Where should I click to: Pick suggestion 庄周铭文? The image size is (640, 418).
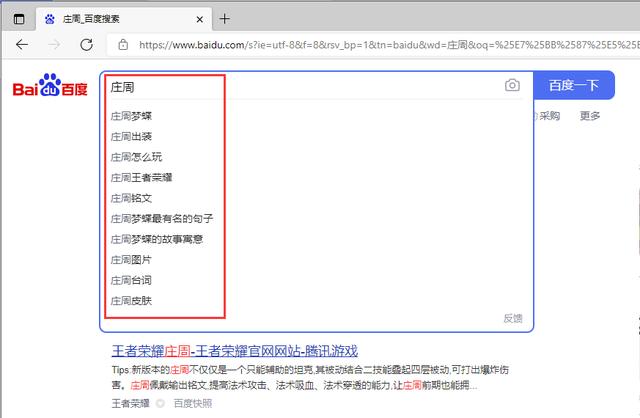pos(131,198)
